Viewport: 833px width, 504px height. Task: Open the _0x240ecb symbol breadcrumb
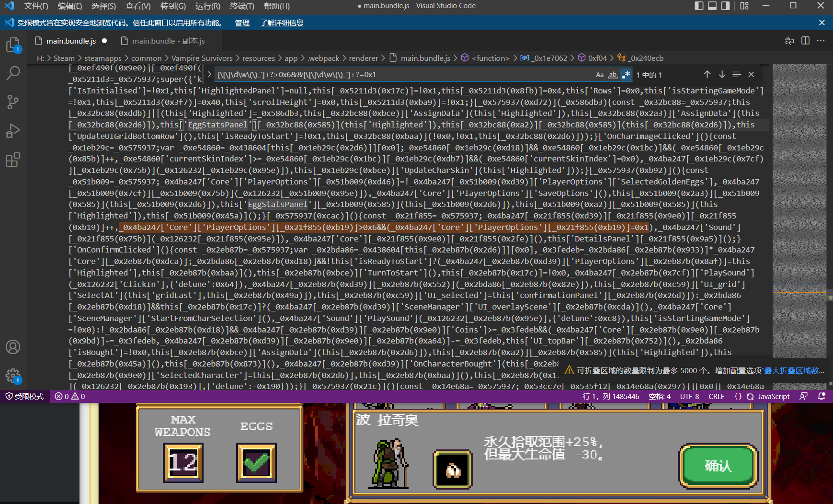pos(640,58)
